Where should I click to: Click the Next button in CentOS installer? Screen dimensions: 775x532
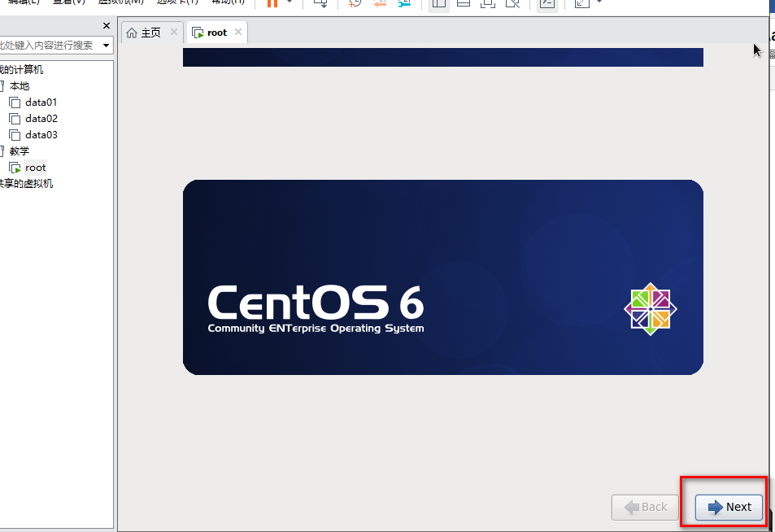coord(729,507)
